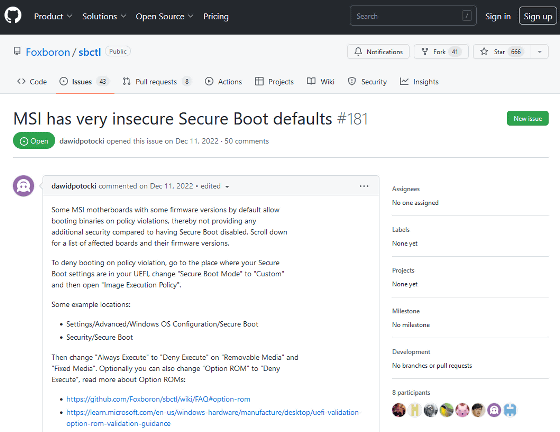
Task: Focus the Search input field
Action: [x=413, y=16]
